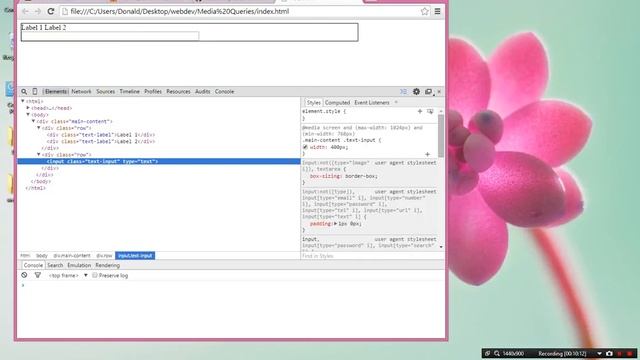640x360 pixels.
Task: Activate the DevTools inspect element magnifier
Action: tap(24, 91)
